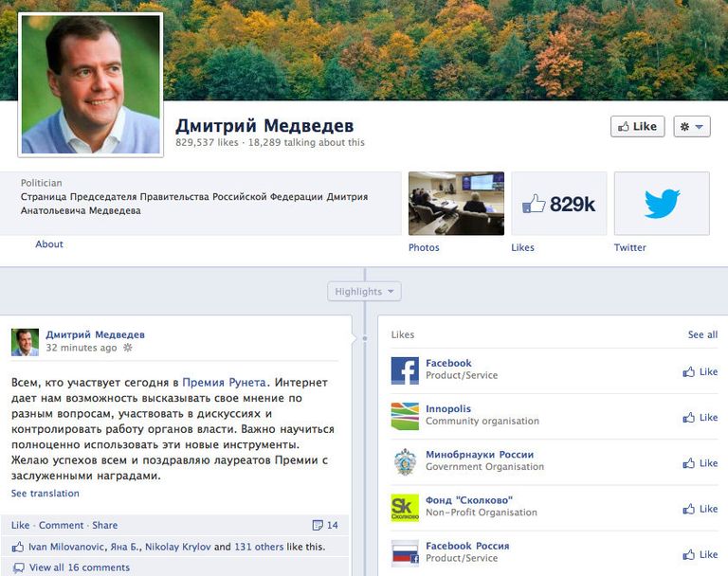
Task: Like the Минобрнауки России page
Action: coord(701,463)
